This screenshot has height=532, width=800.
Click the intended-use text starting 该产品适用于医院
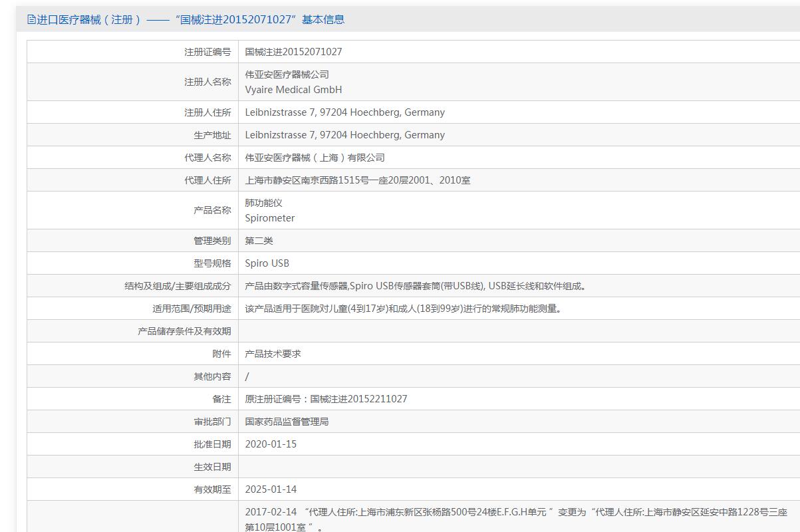[404, 309]
